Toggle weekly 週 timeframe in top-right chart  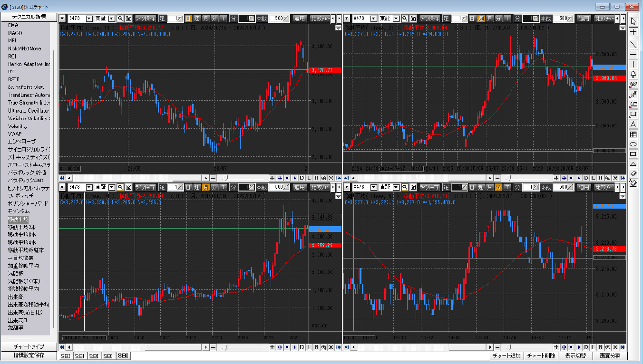482,19
